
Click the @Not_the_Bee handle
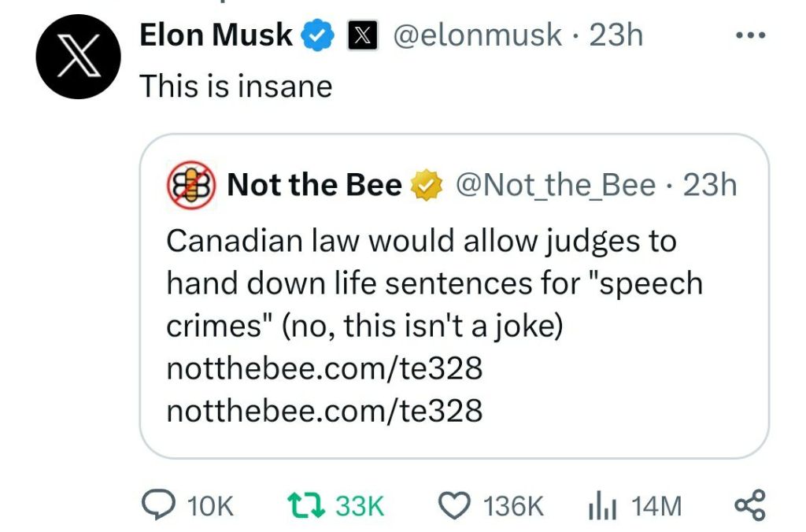[556, 186]
